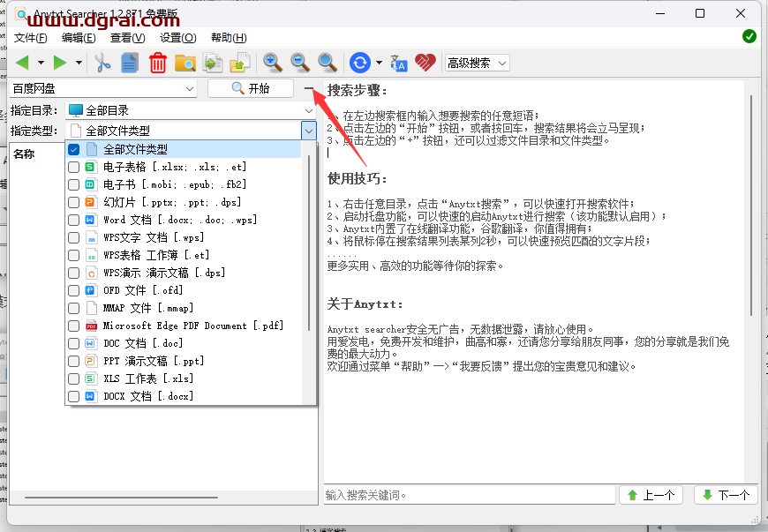Click the 开始 search button

point(251,88)
